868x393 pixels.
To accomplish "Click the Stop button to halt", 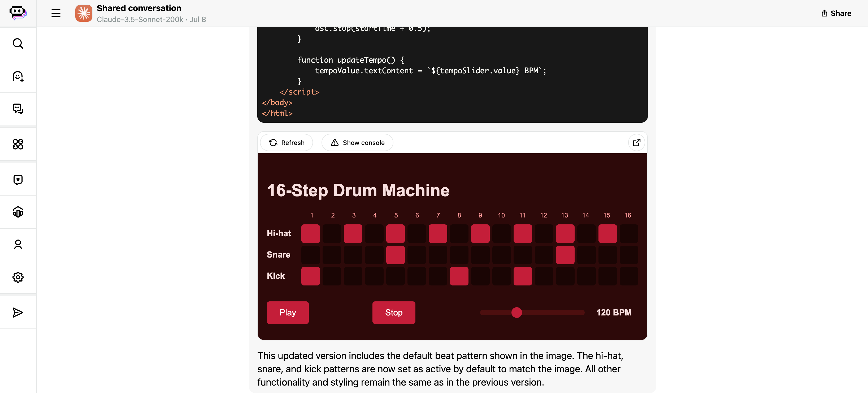I will (x=394, y=312).
